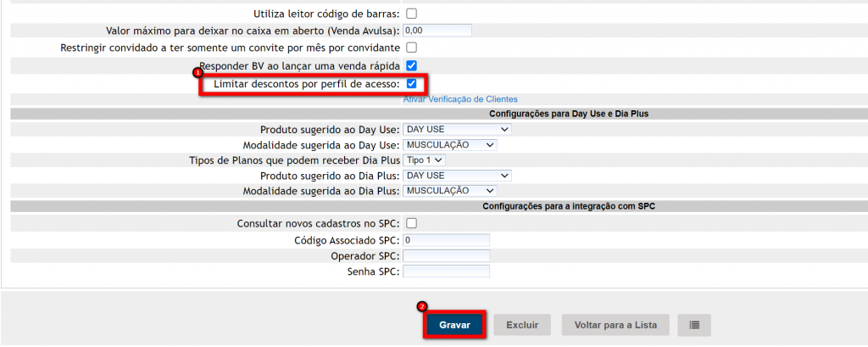Expand Modalidade sugerida ao Day Use dropdown
This screenshot has width=868, height=347.
click(x=449, y=144)
